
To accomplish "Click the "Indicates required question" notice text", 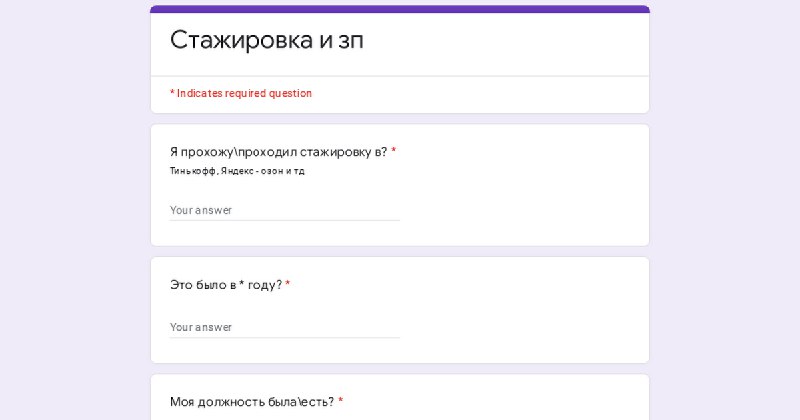I will click(244, 93).
